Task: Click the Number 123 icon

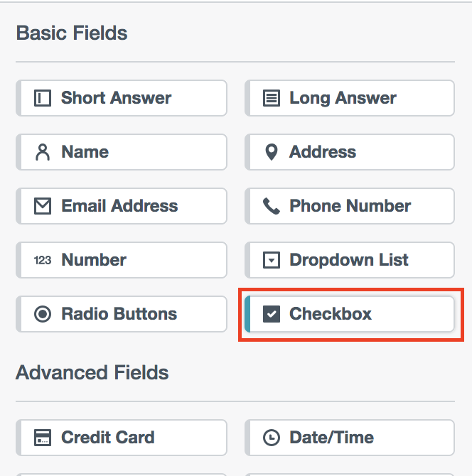Action: point(43,260)
